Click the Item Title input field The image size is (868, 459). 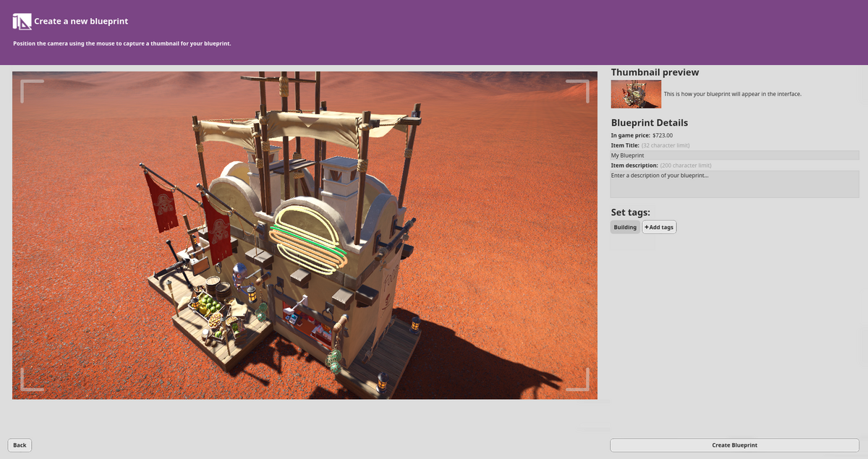click(x=734, y=155)
